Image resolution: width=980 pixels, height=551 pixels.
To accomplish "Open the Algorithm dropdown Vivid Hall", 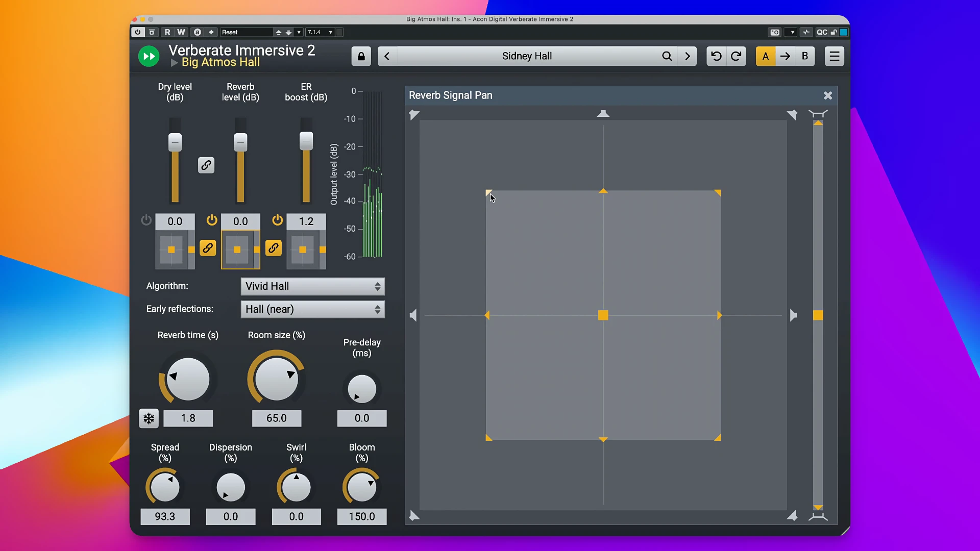I will click(313, 286).
